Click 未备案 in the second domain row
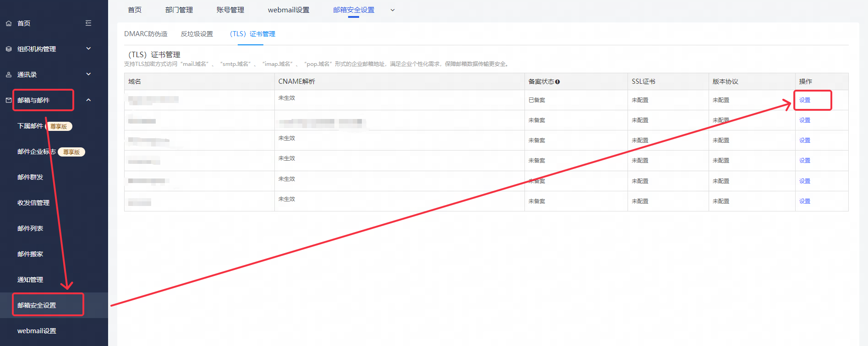This screenshot has width=868, height=346. (537, 120)
